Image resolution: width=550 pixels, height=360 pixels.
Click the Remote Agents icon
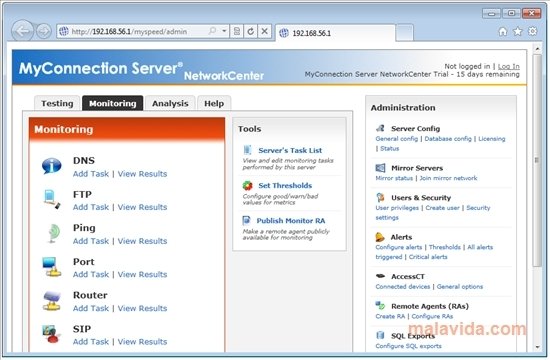[380, 306]
